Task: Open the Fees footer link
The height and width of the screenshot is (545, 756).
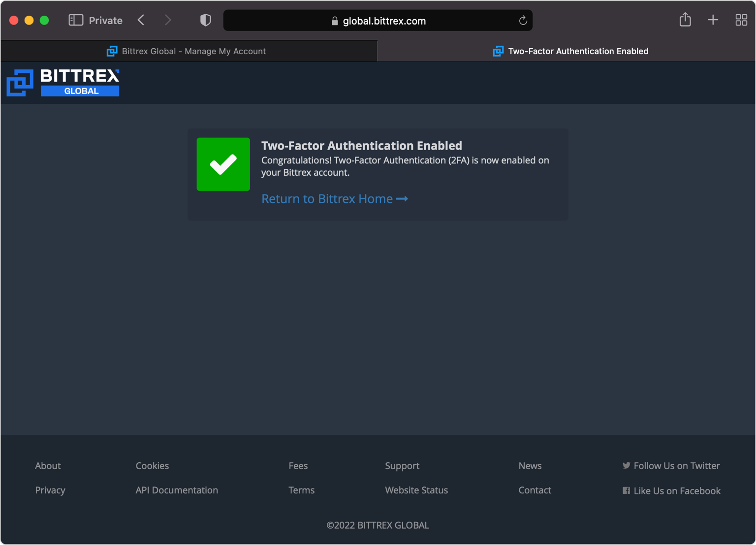Action: coord(298,466)
